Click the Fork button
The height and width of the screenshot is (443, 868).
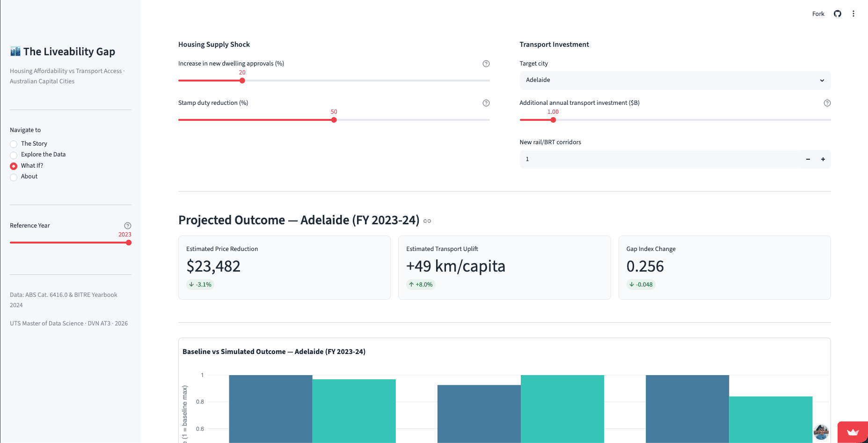click(818, 14)
